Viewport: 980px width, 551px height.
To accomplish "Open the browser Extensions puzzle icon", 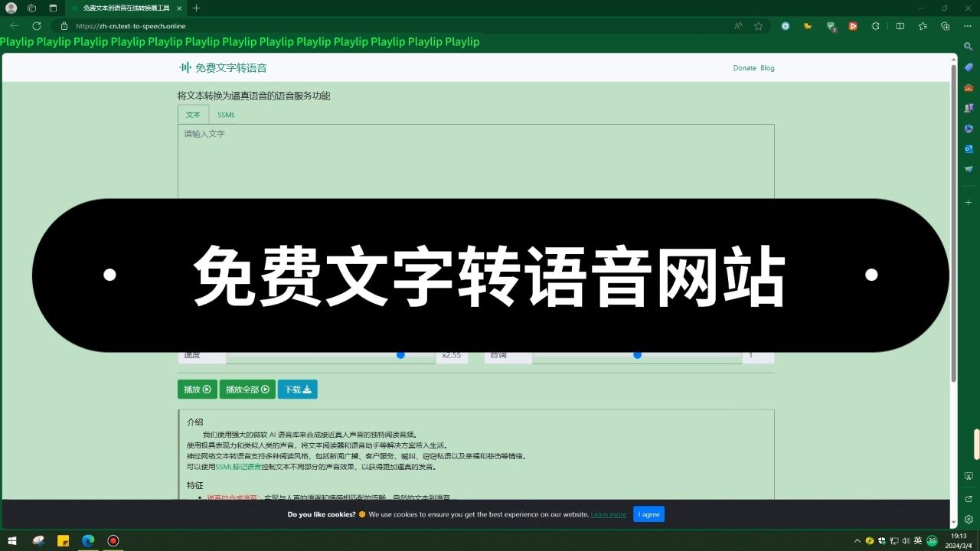I will point(875,25).
